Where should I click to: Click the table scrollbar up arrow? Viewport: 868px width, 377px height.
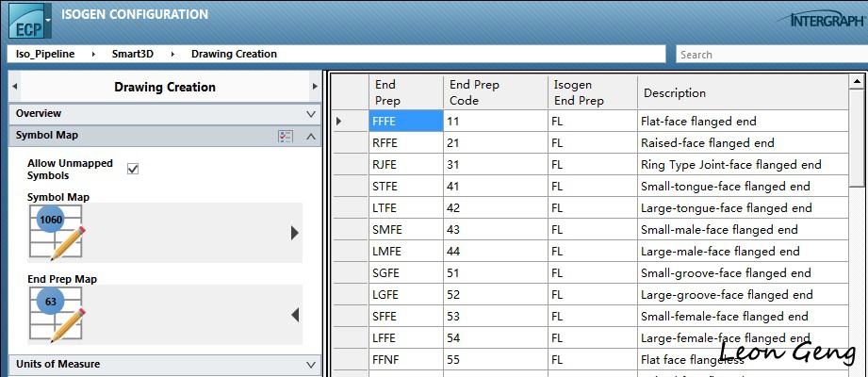click(x=857, y=82)
